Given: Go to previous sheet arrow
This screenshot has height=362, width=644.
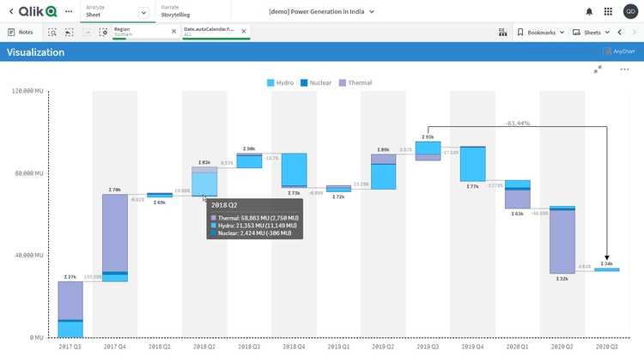Looking at the screenshot, I should point(620,32).
